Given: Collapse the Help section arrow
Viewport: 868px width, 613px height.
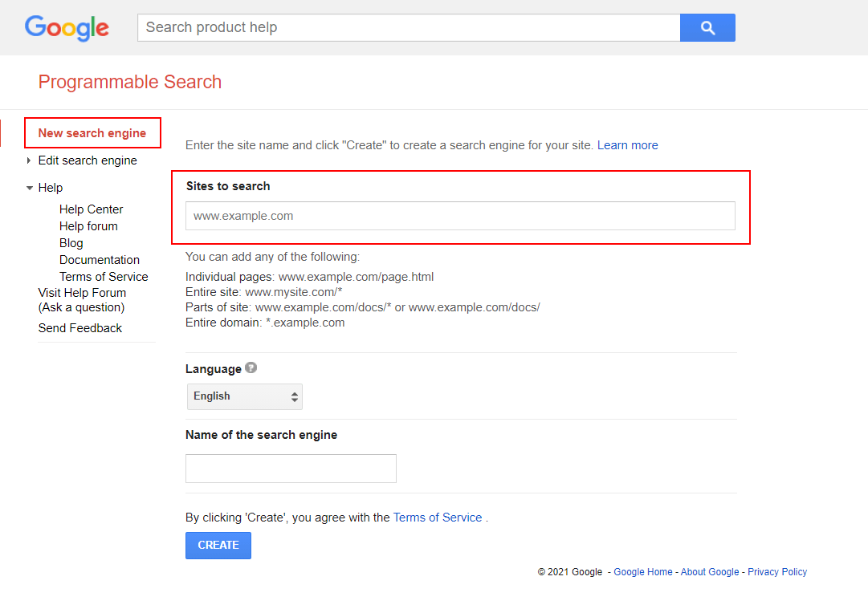Looking at the screenshot, I should coord(30,188).
